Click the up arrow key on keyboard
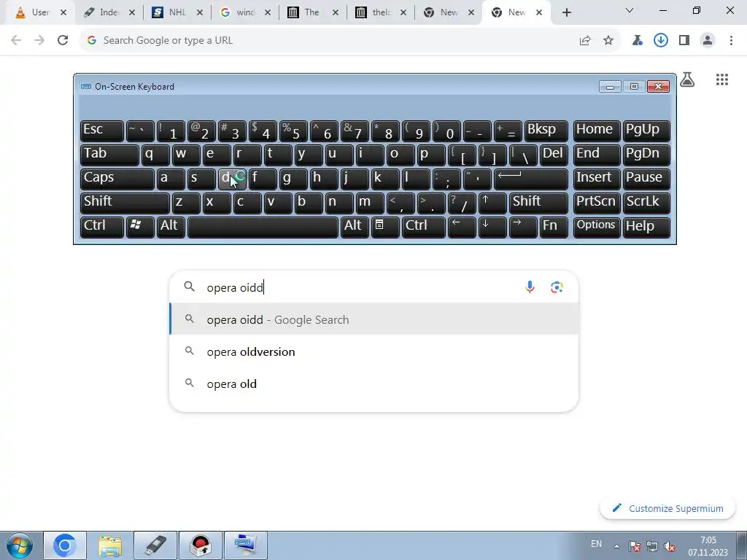This screenshot has height=560, width=747. (x=492, y=203)
